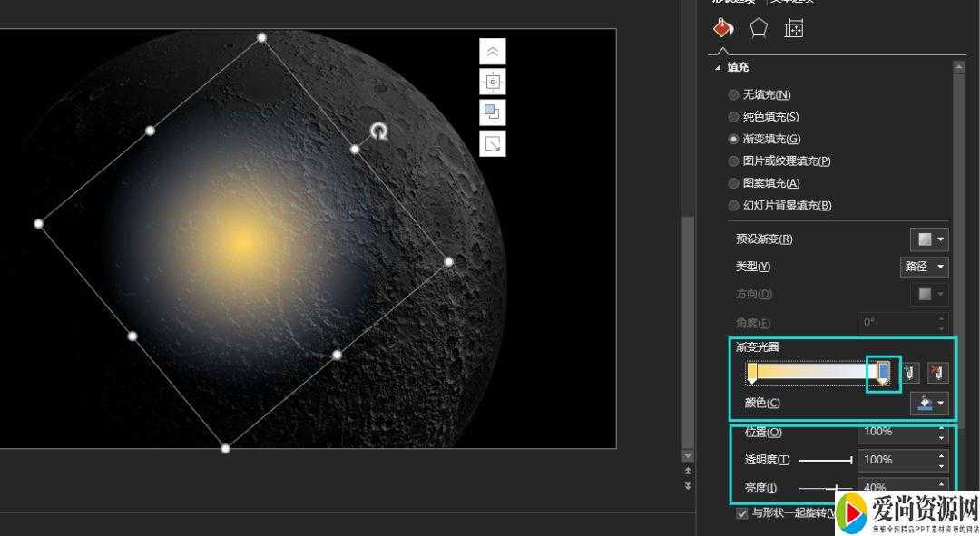
Task: Click the double-chevron collapse floating button
Action: (x=492, y=52)
